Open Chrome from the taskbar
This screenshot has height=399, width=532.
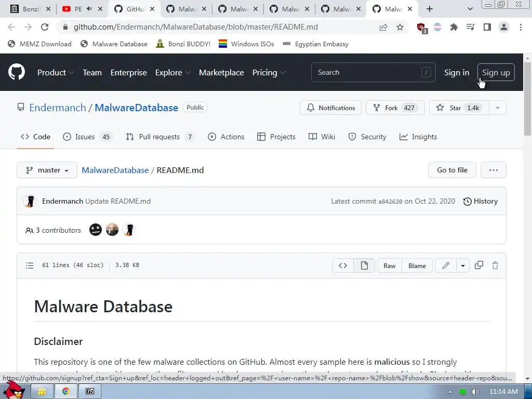point(65,391)
